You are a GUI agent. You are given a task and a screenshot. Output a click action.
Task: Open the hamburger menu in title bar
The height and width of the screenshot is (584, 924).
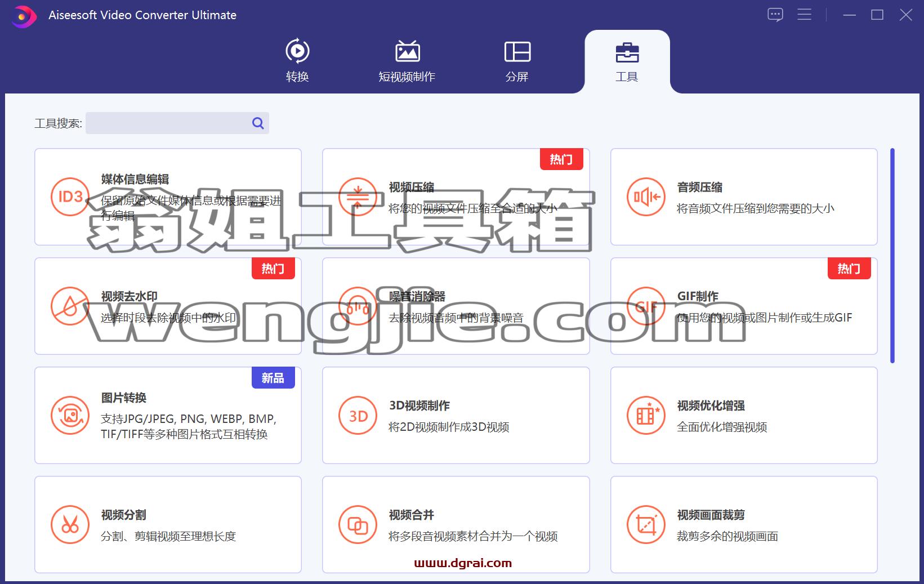click(x=805, y=15)
